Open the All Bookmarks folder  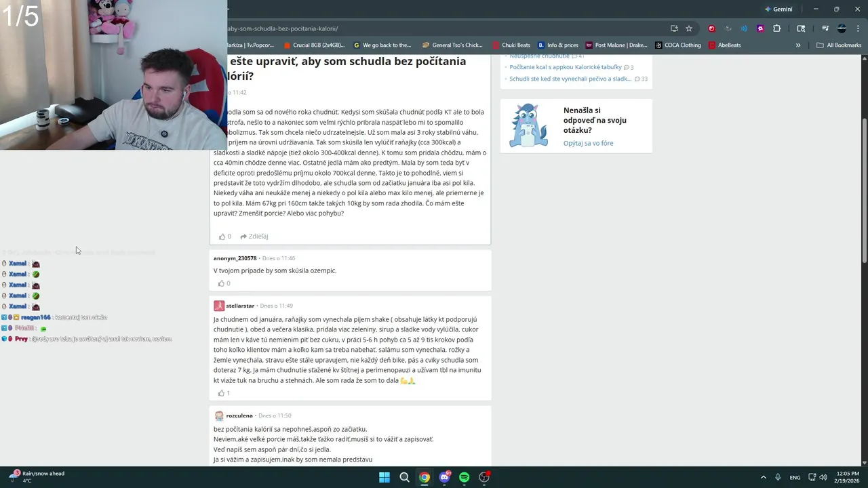[x=839, y=45]
